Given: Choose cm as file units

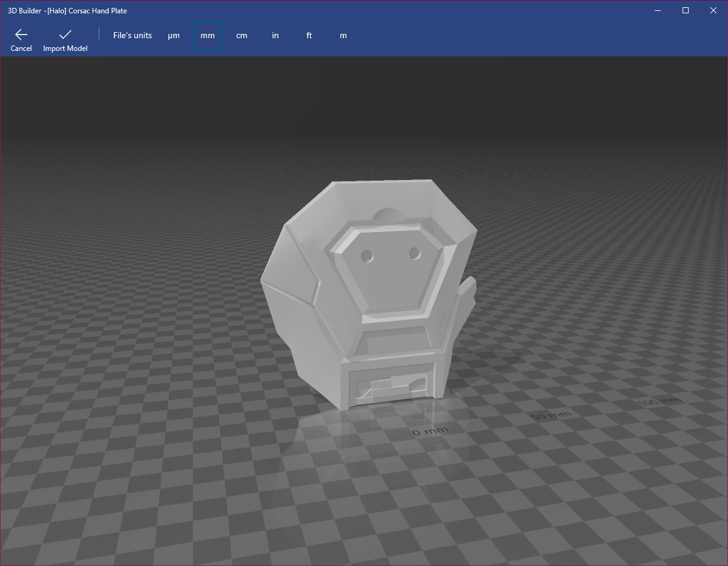Looking at the screenshot, I should pyautogui.click(x=242, y=35).
